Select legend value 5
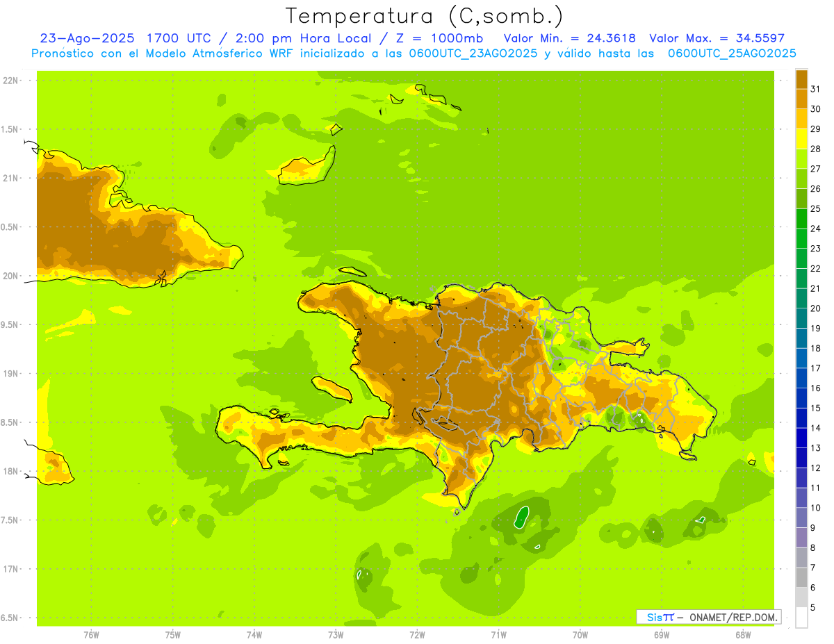The width and height of the screenshot is (834, 644). click(x=812, y=607)
